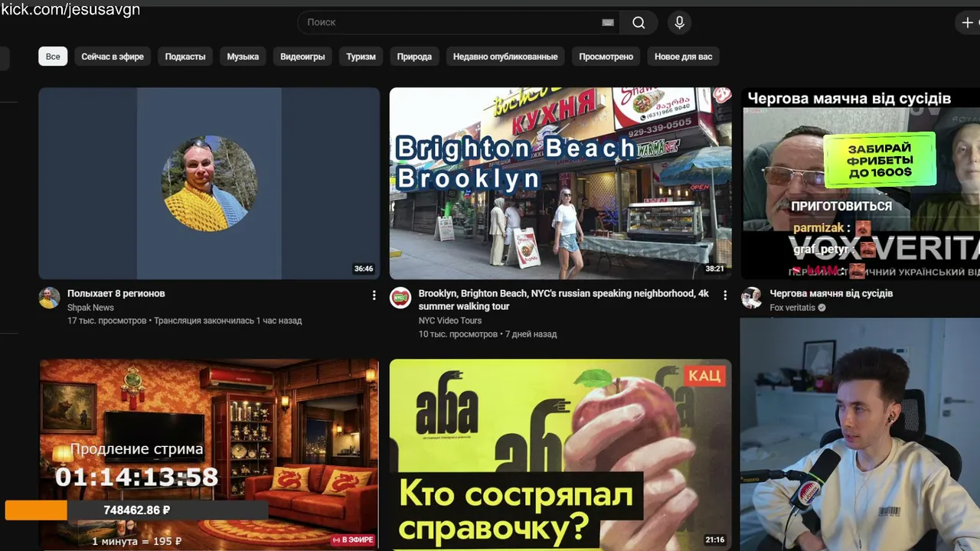Viewport: 980px width, 551px height.
Task: Click the 38:21 duration badge
Action: tap(714, 269)
